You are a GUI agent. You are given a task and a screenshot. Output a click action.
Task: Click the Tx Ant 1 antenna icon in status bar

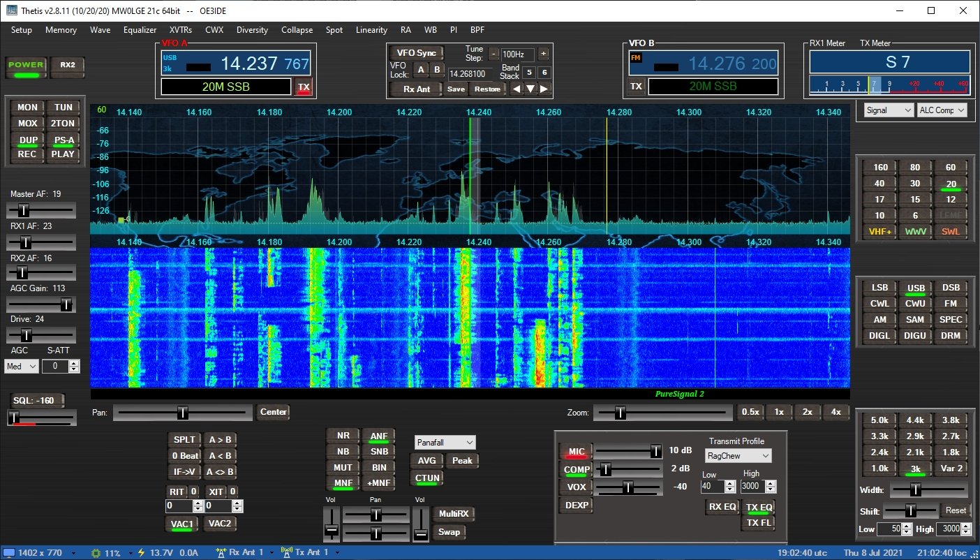286,552
